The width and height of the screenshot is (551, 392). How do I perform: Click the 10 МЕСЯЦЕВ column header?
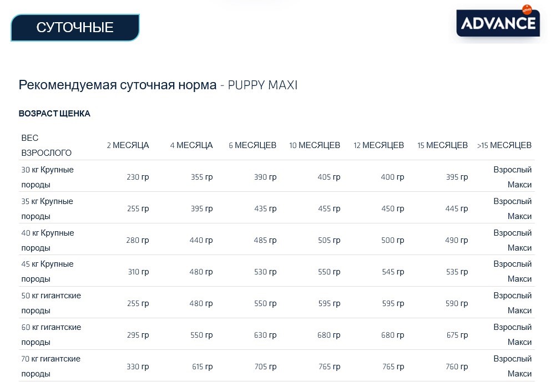pyautogui.click(x=314, y=145)
